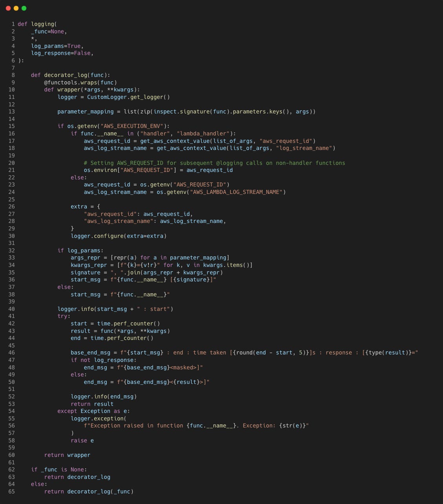
Task: Click 'logger.info(start_msg + " : start")' line
Action: [115, 309]
